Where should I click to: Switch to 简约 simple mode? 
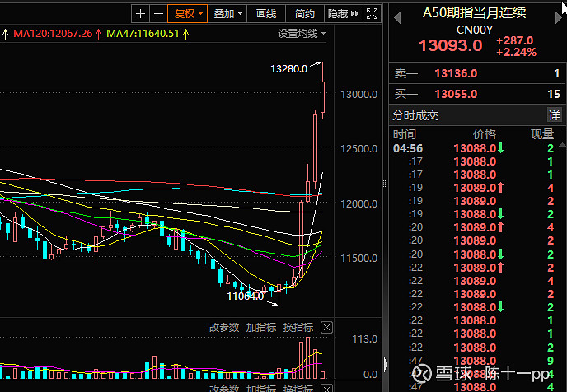tap(304, 13)
